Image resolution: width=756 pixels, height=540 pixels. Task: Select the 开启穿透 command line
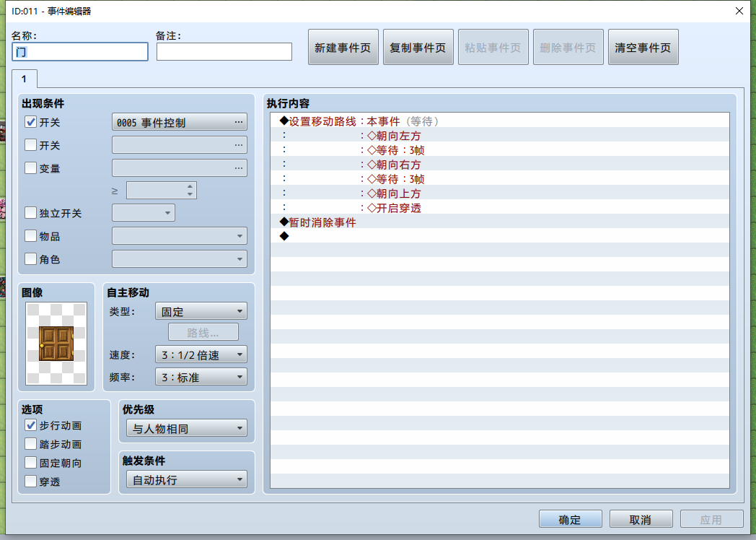tap(500, 208)
